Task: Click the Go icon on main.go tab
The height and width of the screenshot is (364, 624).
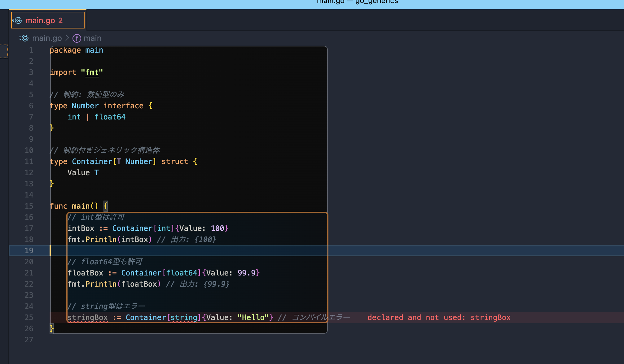Action: click(18, 20)
